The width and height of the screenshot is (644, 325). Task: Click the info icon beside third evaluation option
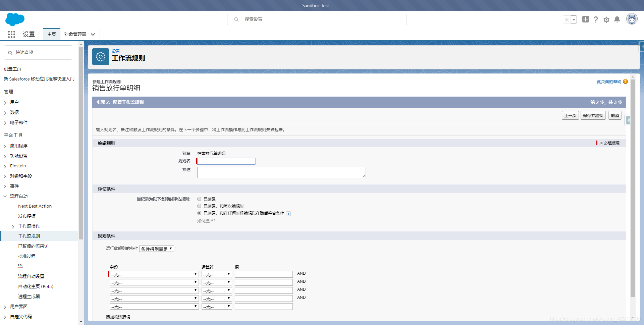pyautogui.click(x=288, y=214)
